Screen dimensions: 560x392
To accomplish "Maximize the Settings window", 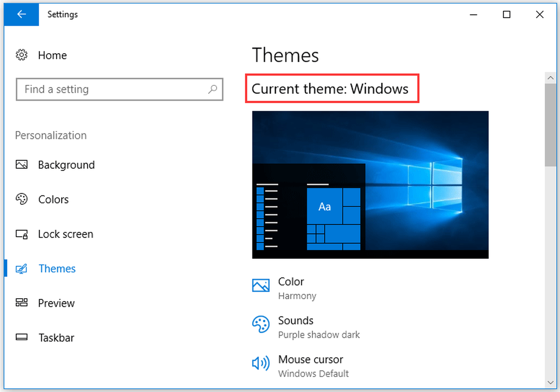I will [506, 14].
